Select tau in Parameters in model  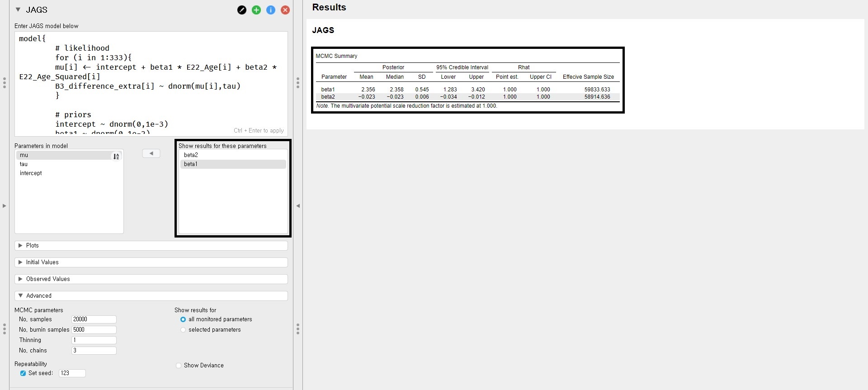69,164
